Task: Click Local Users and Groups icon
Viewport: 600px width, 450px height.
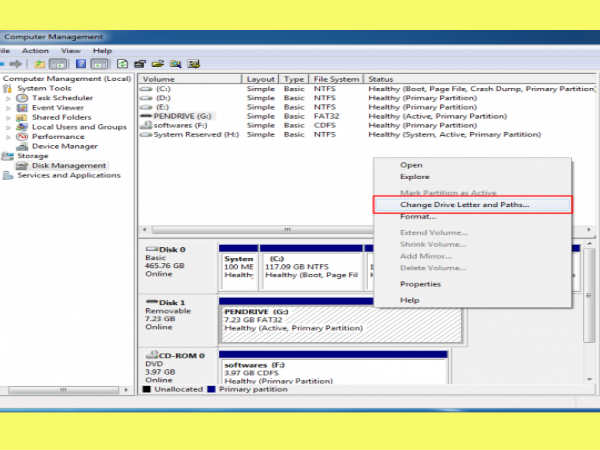Action: point(22,127)
